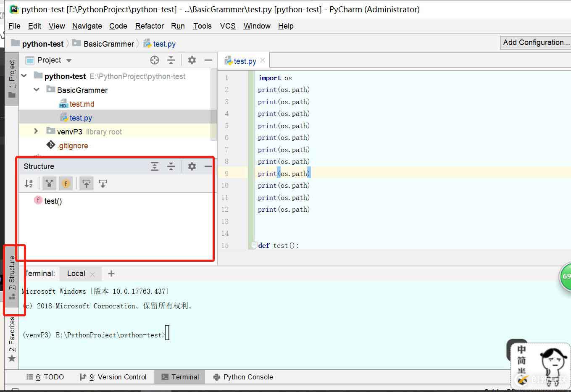Click the Add Configuration button
The height and width of the screenshot is (392, 571).
pyautogui.click(x=536, y=42)
